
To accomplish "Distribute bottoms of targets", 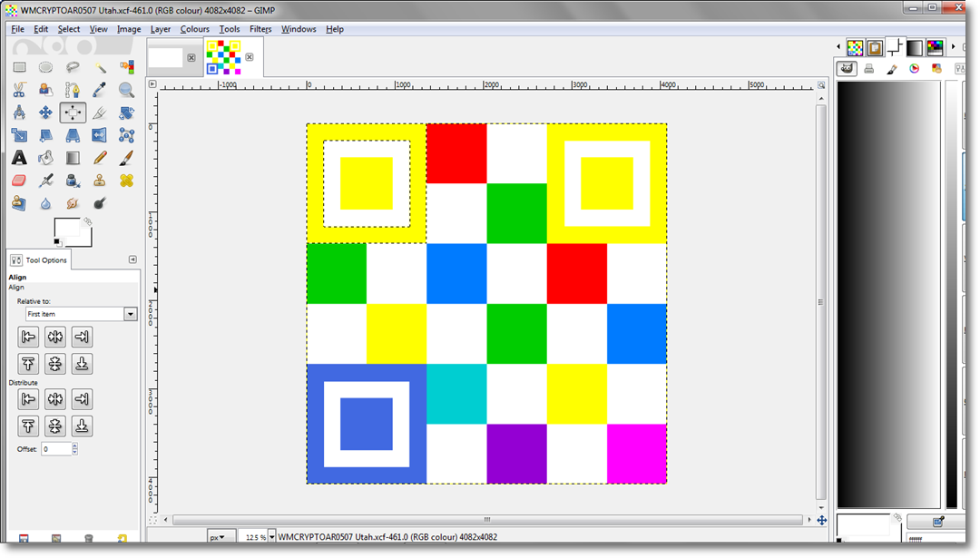I will pyautogui.click(x=82, y=426).
